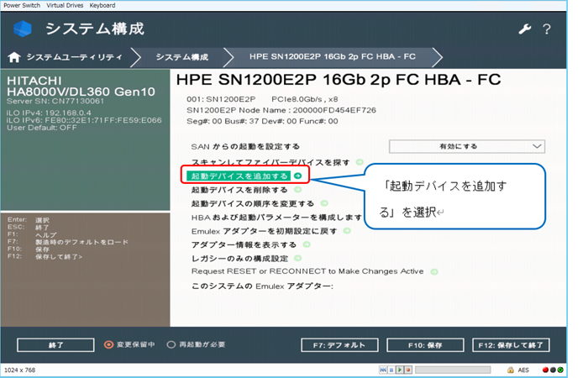Open SAN boot 有効にする dropdown
The width and height of the screenshot is (588, 378).
pos(467,146)
